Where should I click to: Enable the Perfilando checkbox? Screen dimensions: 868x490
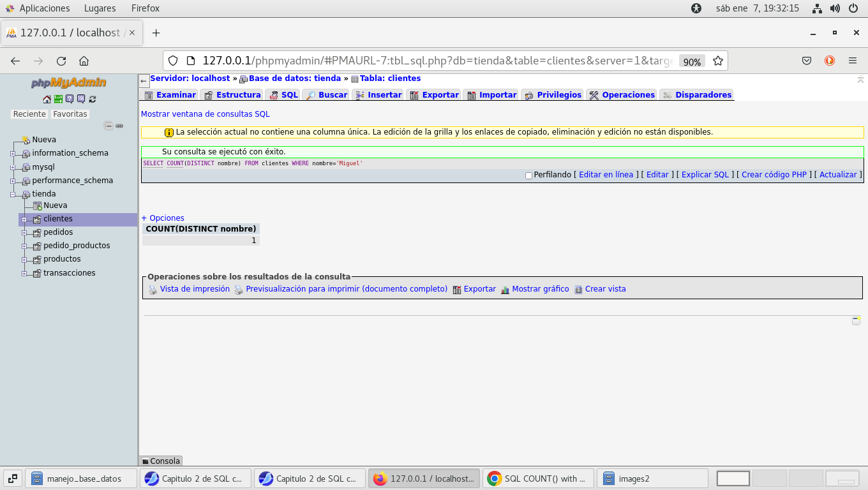(528, 175)
